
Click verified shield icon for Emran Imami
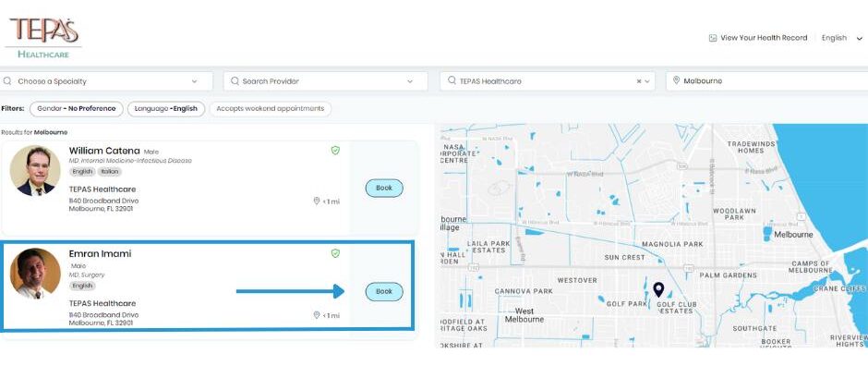point(335,253)
